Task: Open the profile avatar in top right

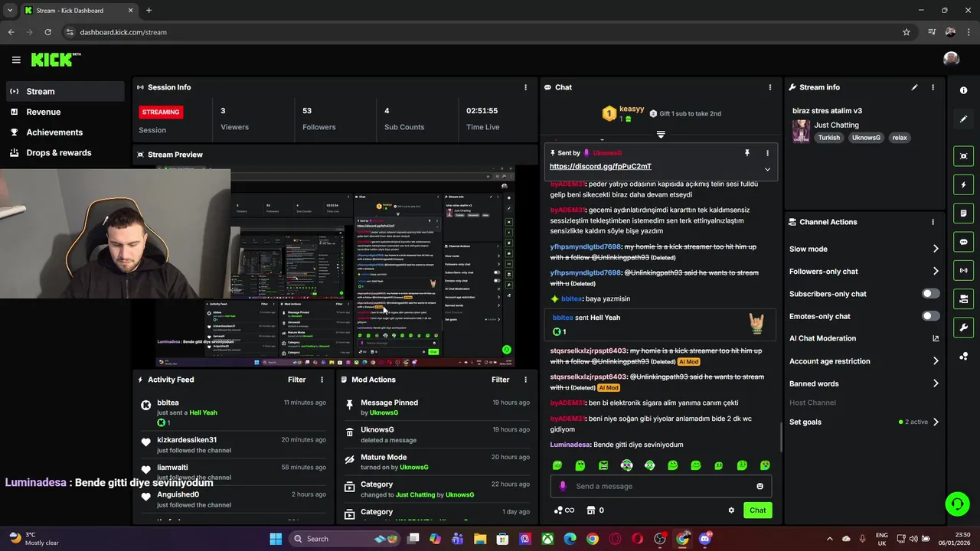Action: 951,59
